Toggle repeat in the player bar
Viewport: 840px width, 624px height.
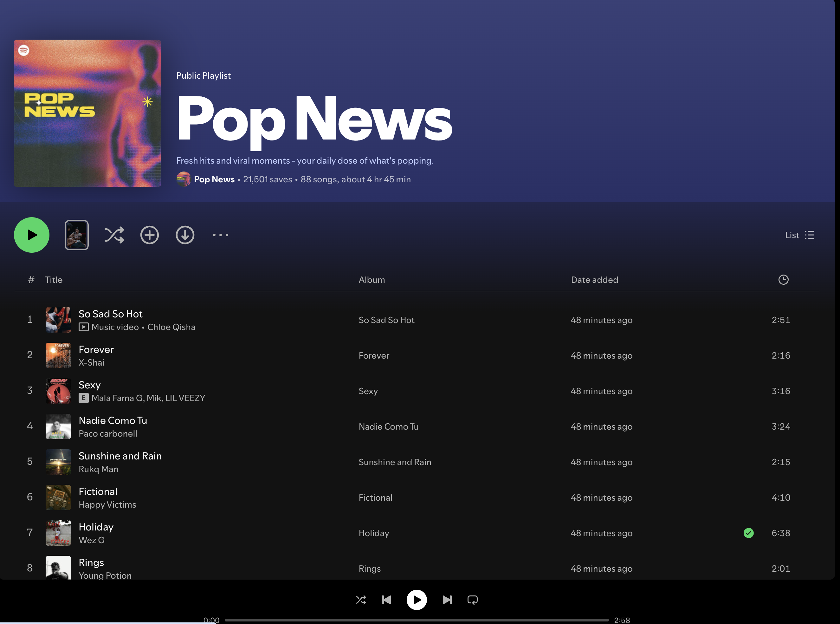(x=472, y=600)
